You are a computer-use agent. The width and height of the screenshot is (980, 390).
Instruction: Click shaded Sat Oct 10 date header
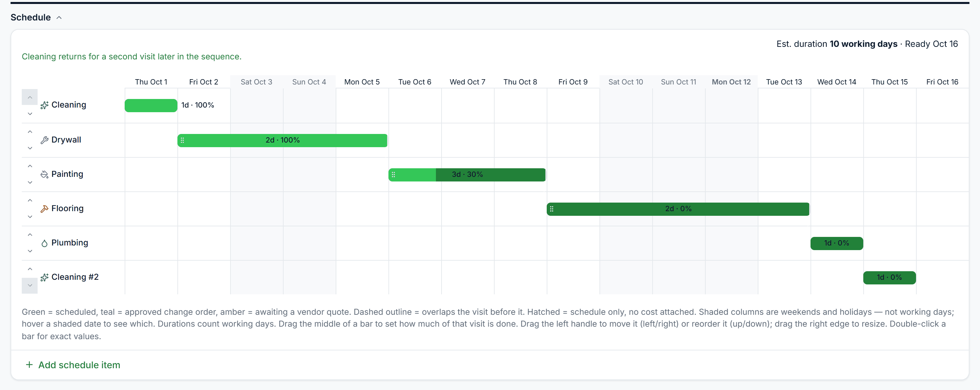(626, 82)
